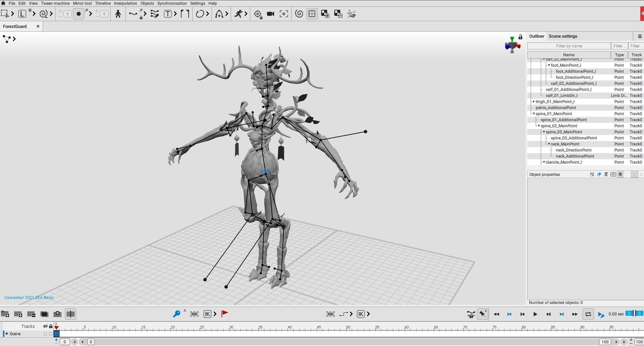Viewport: 644px width, 346px height.
Task: Collapse the spine_02_MainPoint tree node
Action: click(x=539, y=126)
